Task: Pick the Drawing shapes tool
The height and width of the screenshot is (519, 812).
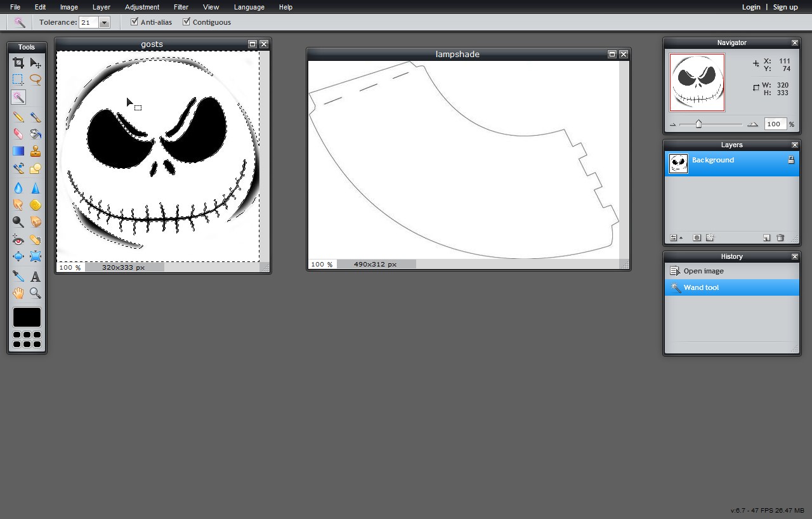Action: point(36,168)
